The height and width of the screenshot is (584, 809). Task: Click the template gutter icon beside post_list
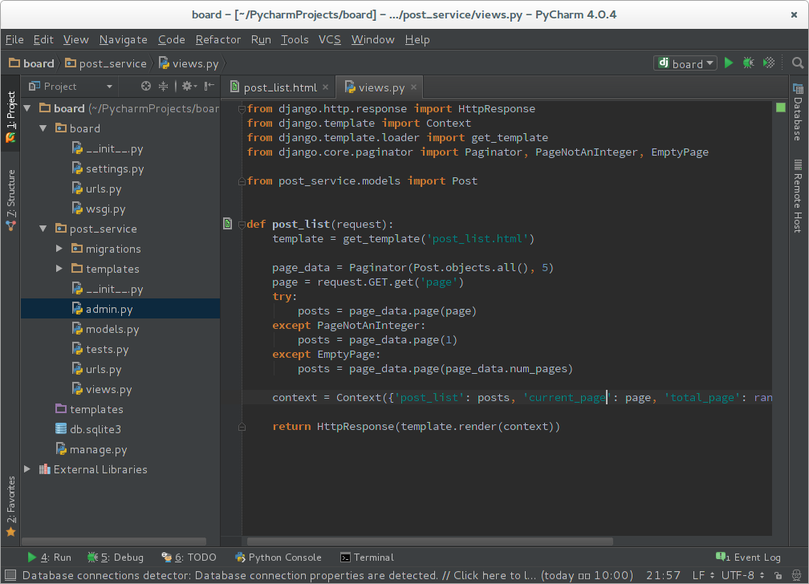(228, 223)
